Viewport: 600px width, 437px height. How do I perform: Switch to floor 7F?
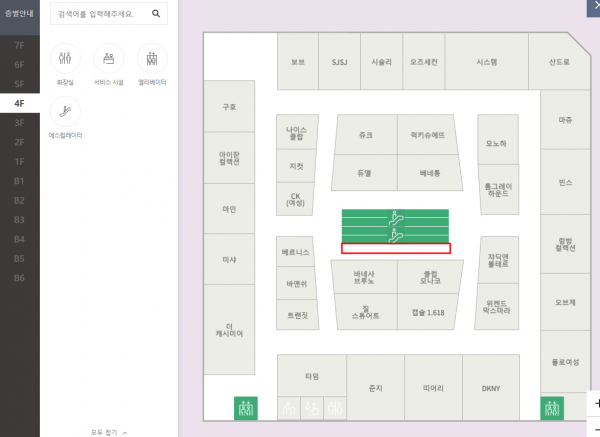click(x=20, y=45)
